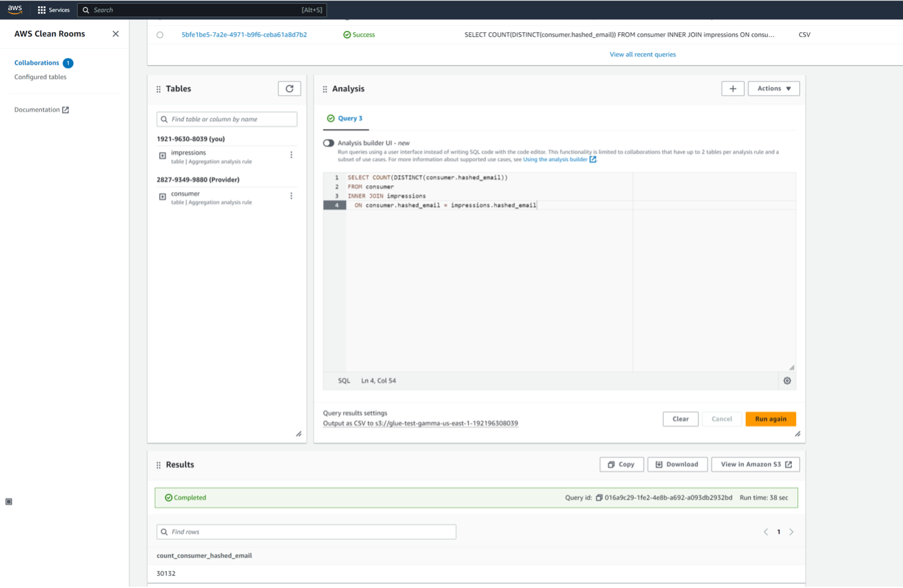Viewport: 903px width, 588px height.
Task: Open the Documentation external link
Action: [42, 110]
